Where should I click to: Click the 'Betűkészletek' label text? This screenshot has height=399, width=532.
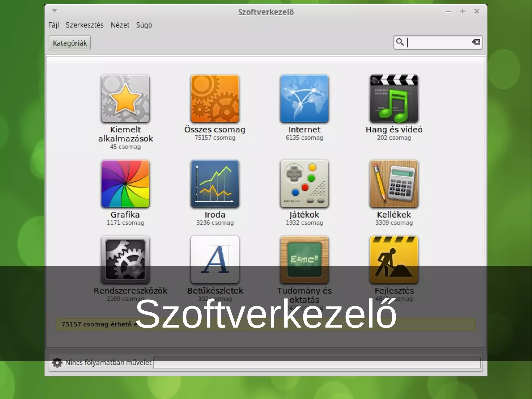pyautogui.click(x=215, y=291)
